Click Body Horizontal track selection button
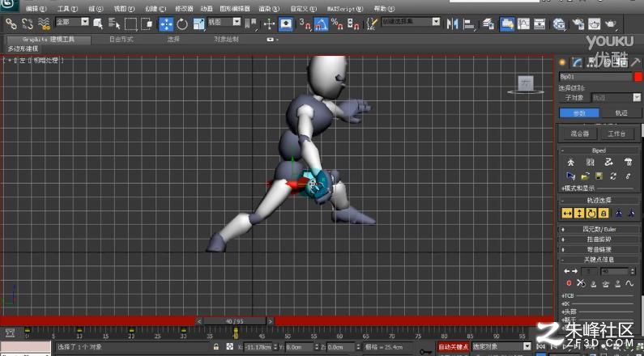The width and height of the screenshot is (644, 356). 567,213
